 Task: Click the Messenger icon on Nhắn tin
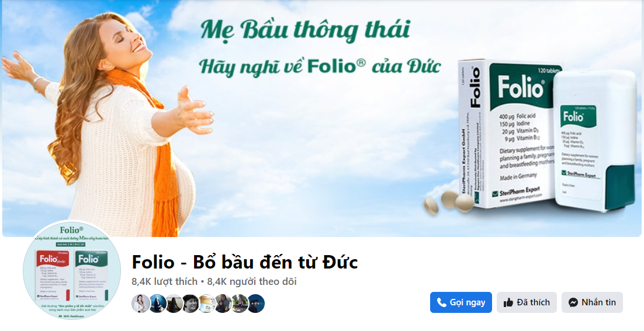[x=573, y=303]
